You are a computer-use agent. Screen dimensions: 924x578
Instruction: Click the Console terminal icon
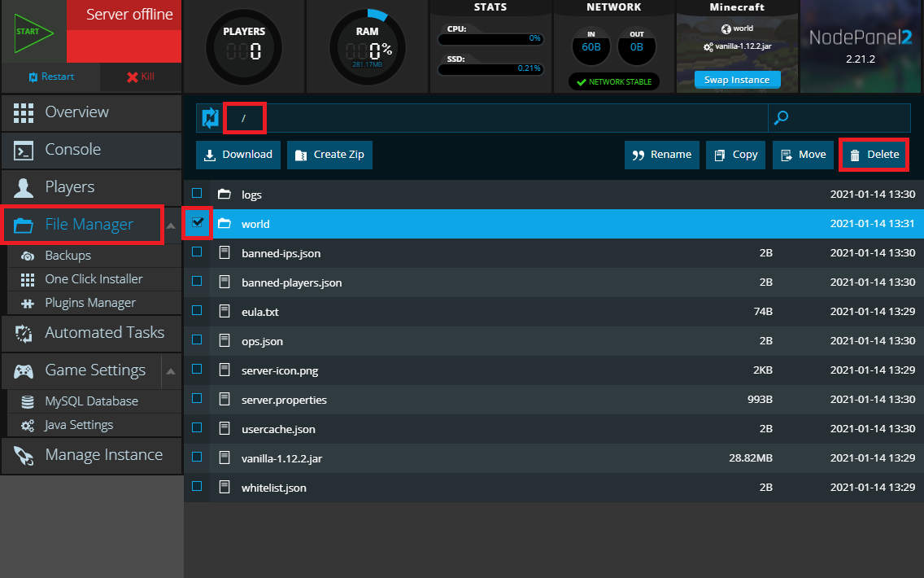24,151
